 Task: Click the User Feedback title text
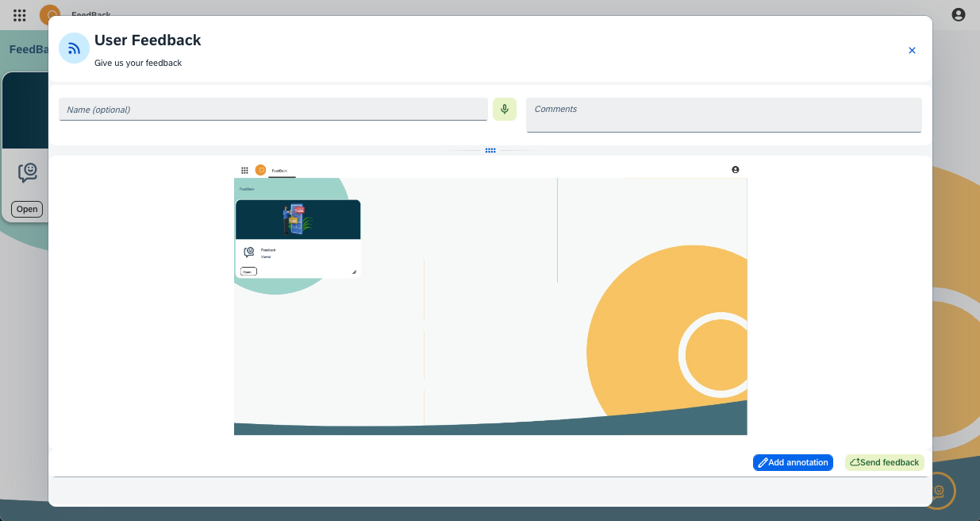coord(148,40)
